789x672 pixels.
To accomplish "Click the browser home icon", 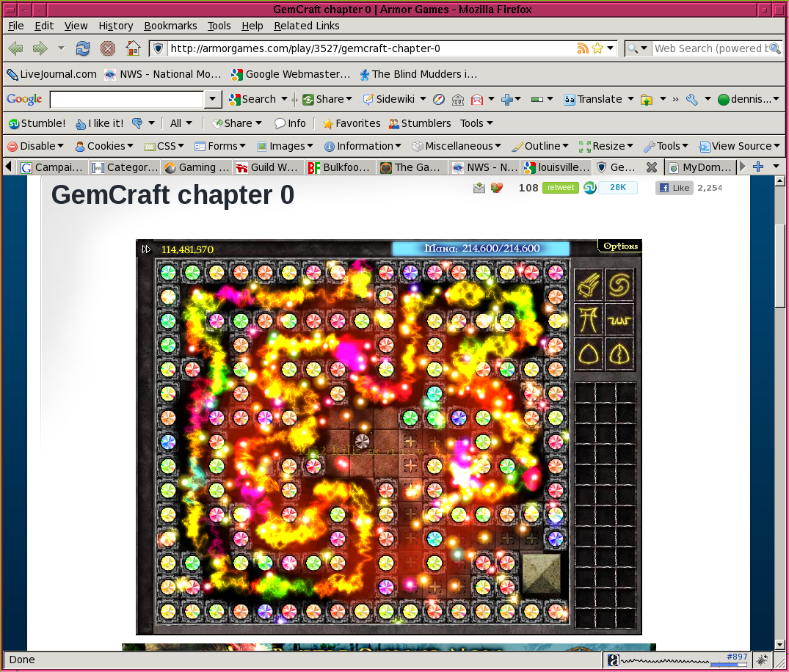I will pos(133,48).
